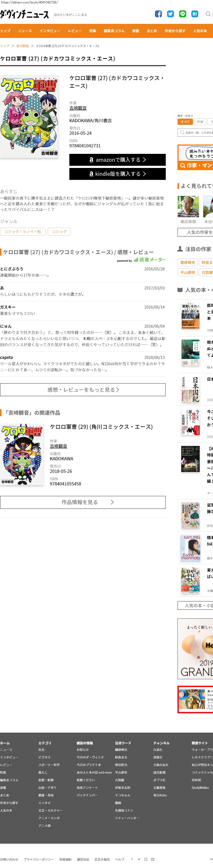The height and width of the screenshot is (868, 213).
Task: Open search with header magnifier icon
Action: point(208,14)
